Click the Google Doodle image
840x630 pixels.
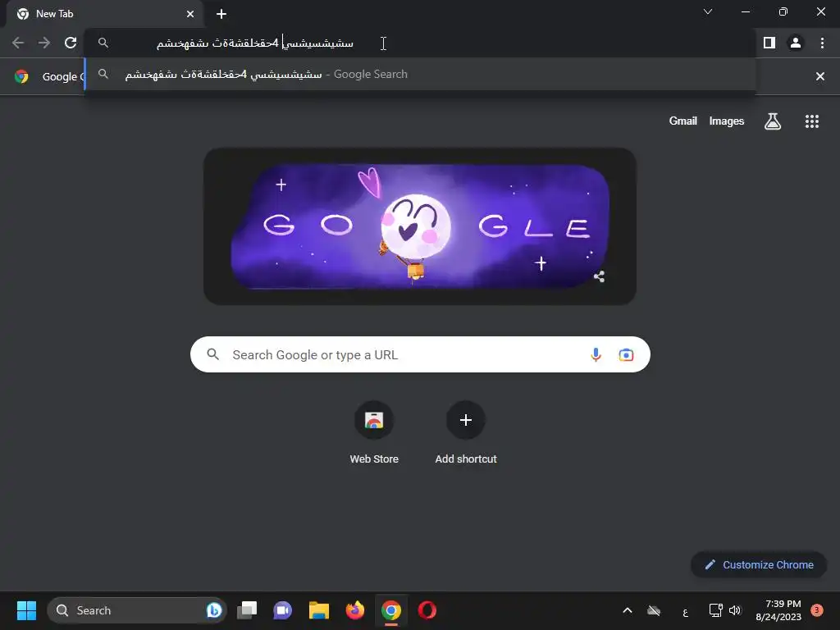tap(419, 226)
